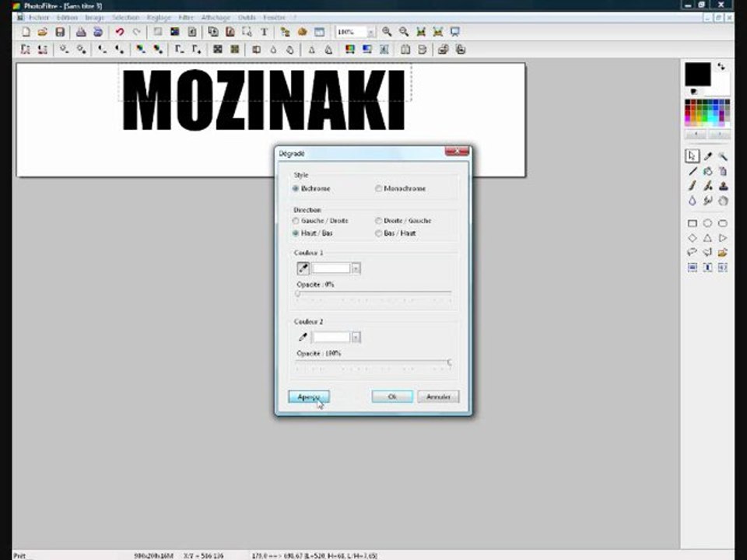747x560 pixels.
Task: Click the Auto levels icon
Action: tap(26, 50)
